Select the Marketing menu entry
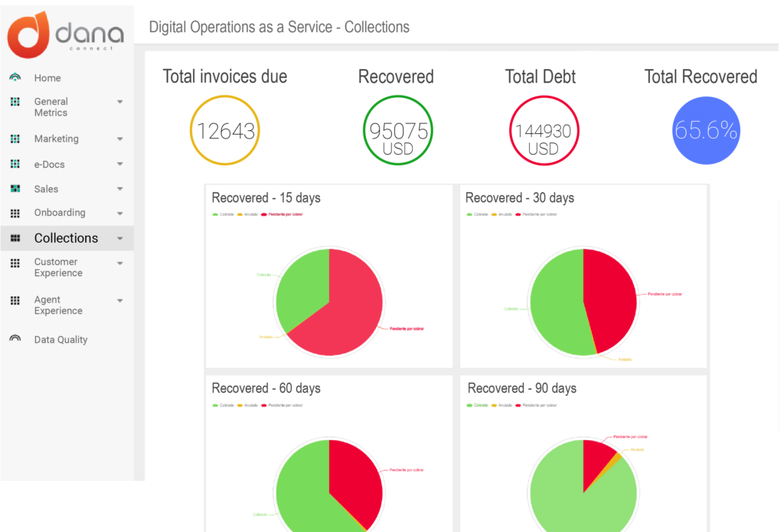The height and width of the screenshot is (532, 784). point(57,139)
